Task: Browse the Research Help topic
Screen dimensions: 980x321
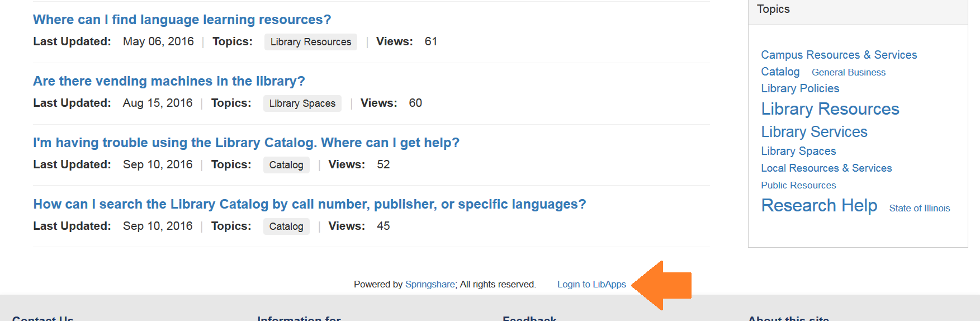Action: (818, 205)
